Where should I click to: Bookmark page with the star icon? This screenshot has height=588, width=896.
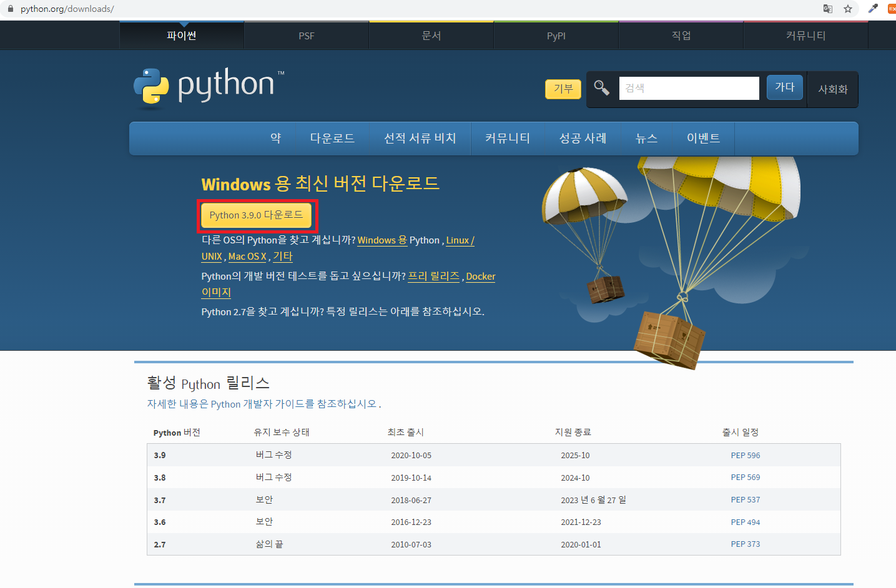[848, 9]
